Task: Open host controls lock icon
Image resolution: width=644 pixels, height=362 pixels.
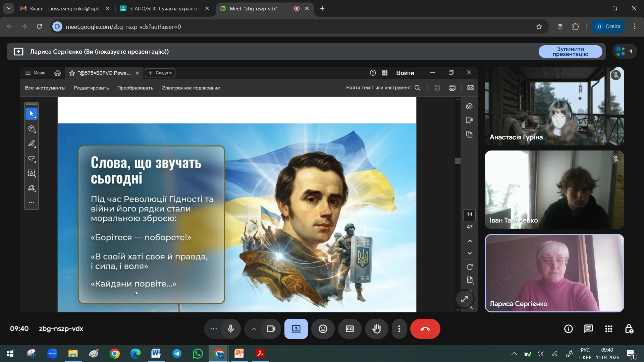Action: click(x=629, y=329)
